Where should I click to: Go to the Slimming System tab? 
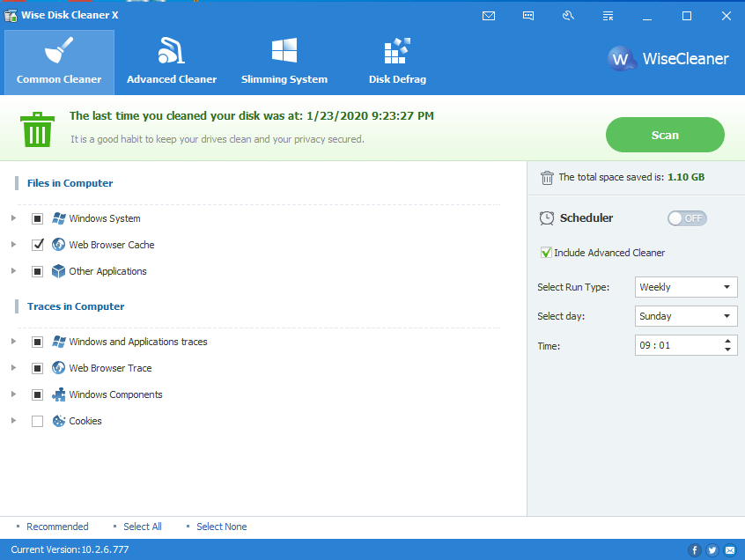pyautogui.click(x=284, y=63)
